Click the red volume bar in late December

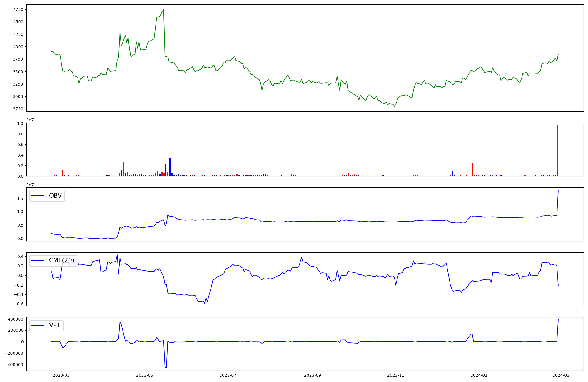[472, 170]
